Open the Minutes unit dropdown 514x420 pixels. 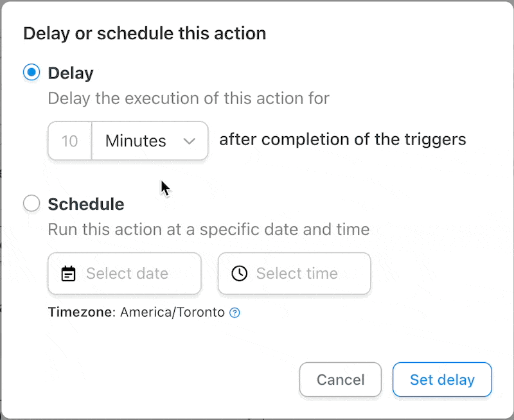150,141
